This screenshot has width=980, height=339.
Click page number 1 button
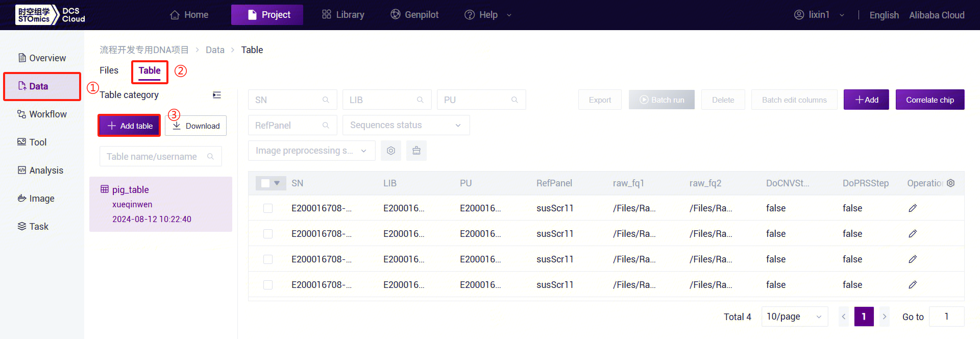point(864,317)
